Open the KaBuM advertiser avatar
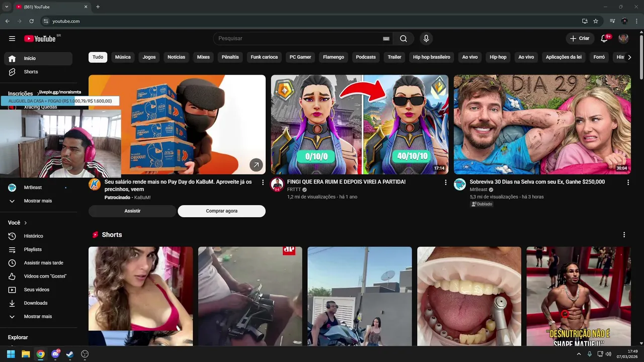The image size is (644, 362). pos(95,185)
